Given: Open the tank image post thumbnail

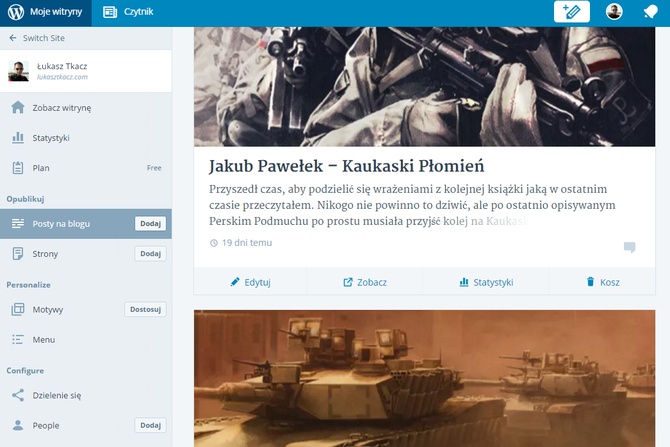Looking at the screenshot, I should [x=425, y=379].
